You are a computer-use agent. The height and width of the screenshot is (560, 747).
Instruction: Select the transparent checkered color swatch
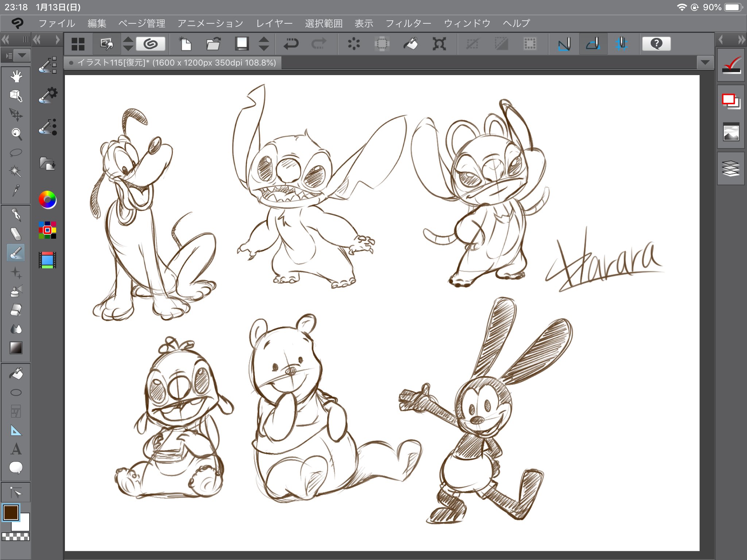point(16,536)
